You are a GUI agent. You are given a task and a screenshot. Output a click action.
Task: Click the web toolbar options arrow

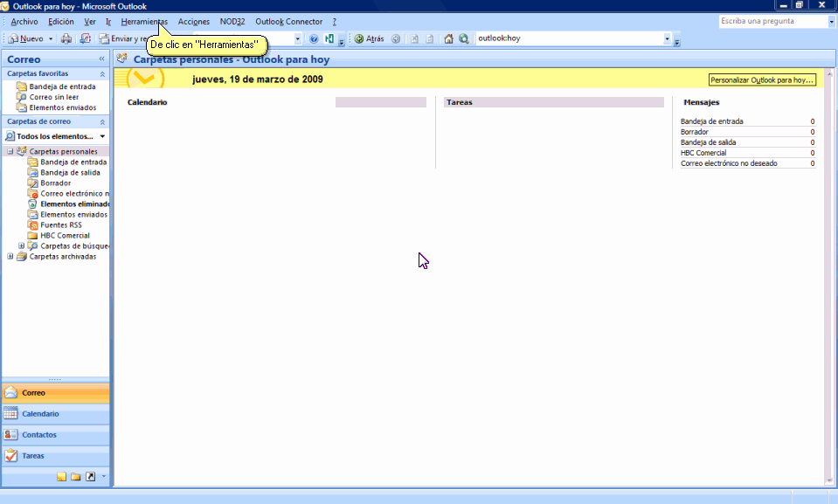tap(677, 42)
